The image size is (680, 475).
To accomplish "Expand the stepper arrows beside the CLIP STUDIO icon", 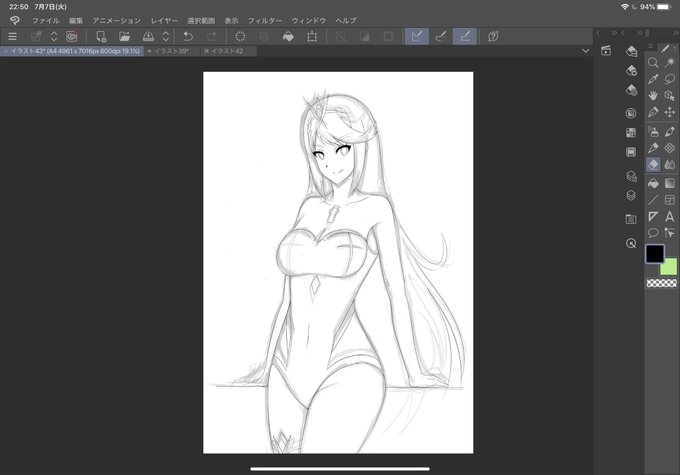I will (54, 36).
